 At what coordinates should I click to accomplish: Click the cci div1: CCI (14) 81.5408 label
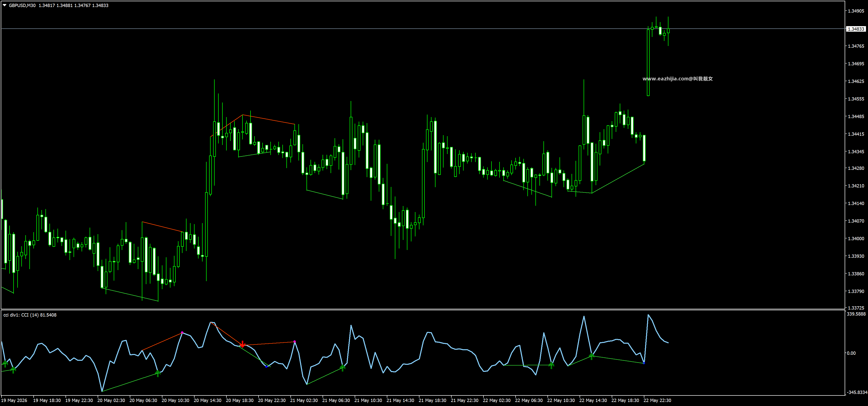(x=30, y=315)
